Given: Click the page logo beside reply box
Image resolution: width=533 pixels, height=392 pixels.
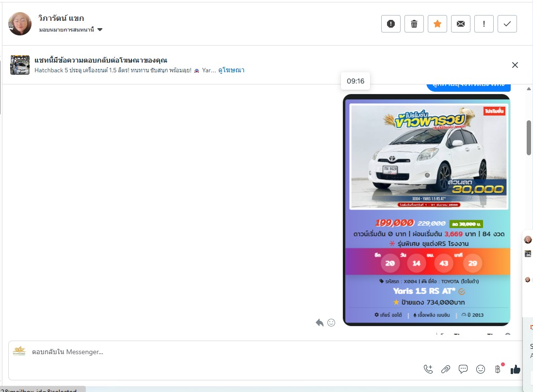Looking at the screenshot, I should [x=19, y=351].
